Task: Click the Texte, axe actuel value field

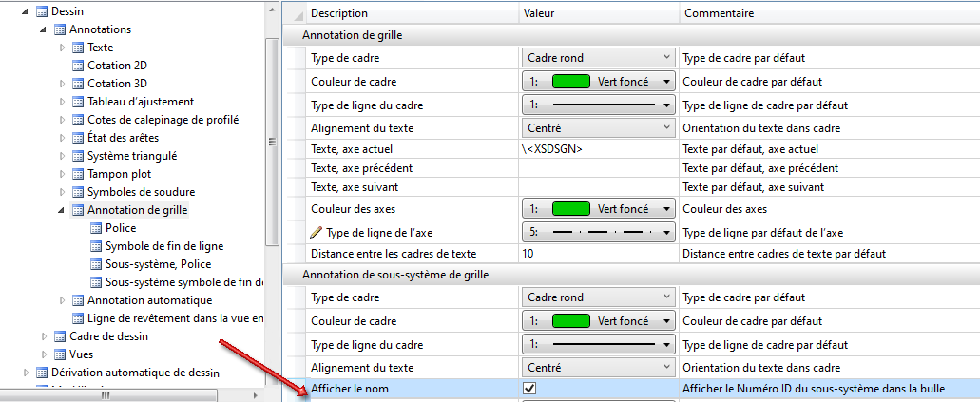Action: click(x=597, y=149)
